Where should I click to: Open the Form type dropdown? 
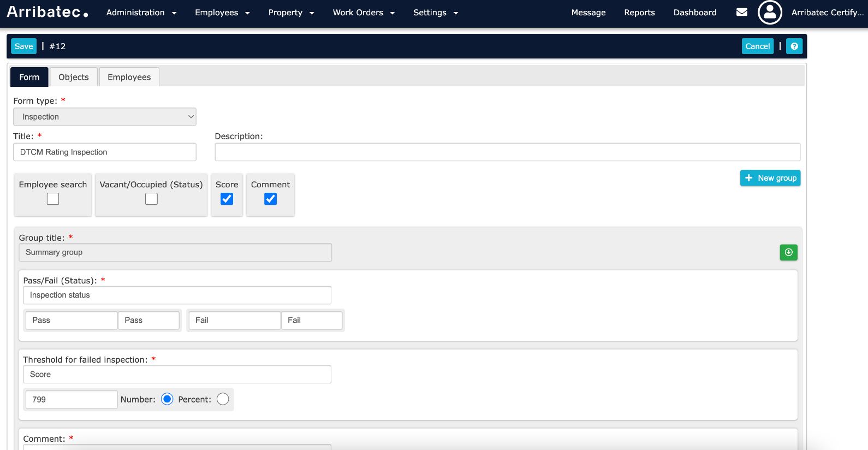click(x=104, y=117)
